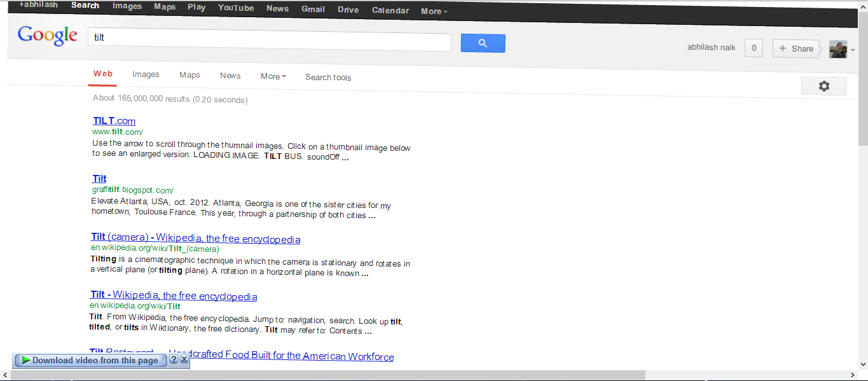Image resolution: width=868 pixels, height=381 pixels.
Task: Open Tilt (camera) Wikipedia result link
Action: pyautogui.click(x=196, y=239)
